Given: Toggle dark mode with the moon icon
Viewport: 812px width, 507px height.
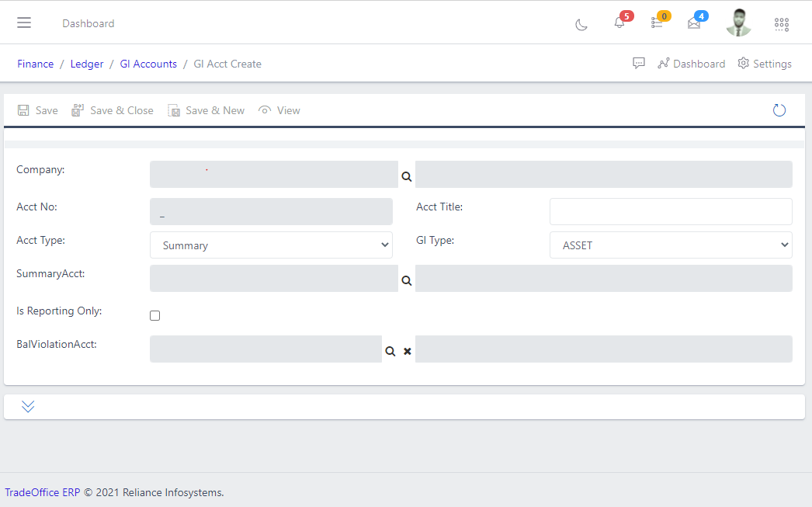Looking at the screenshot, I should [581, 25].
